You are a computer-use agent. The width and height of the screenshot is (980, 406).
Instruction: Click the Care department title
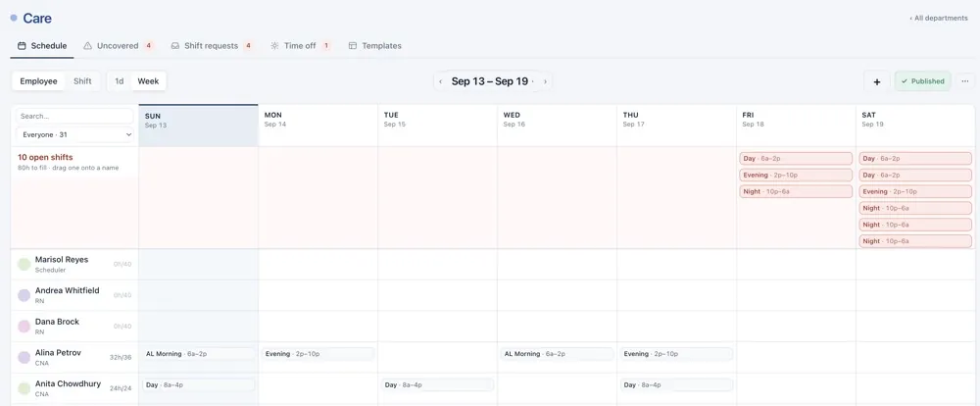coord(37,18)
